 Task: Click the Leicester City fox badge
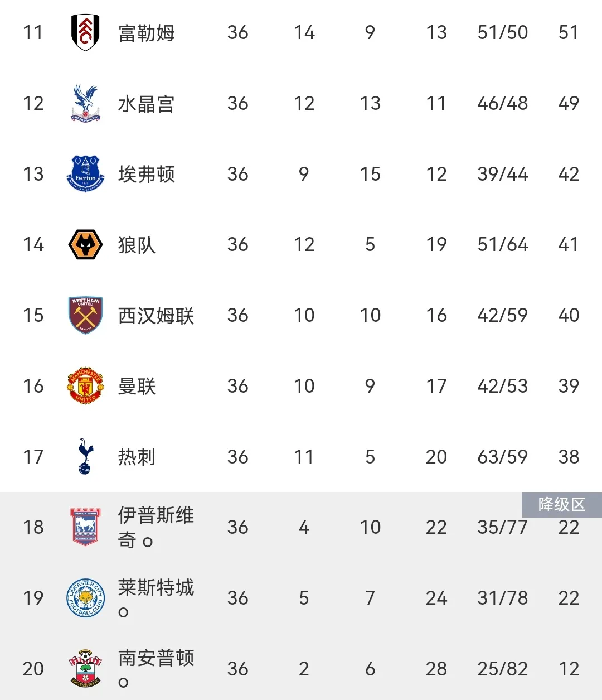[85, 598]
